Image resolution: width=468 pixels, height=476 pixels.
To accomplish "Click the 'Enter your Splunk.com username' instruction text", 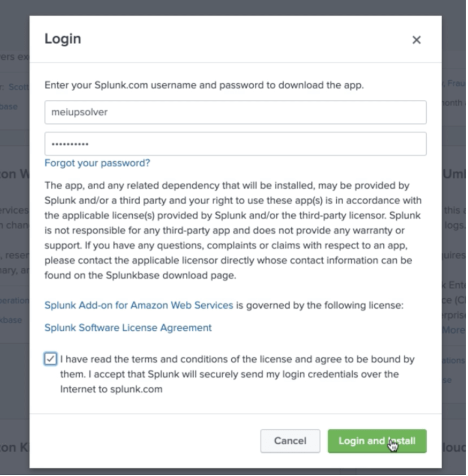I will pos(204,85).
